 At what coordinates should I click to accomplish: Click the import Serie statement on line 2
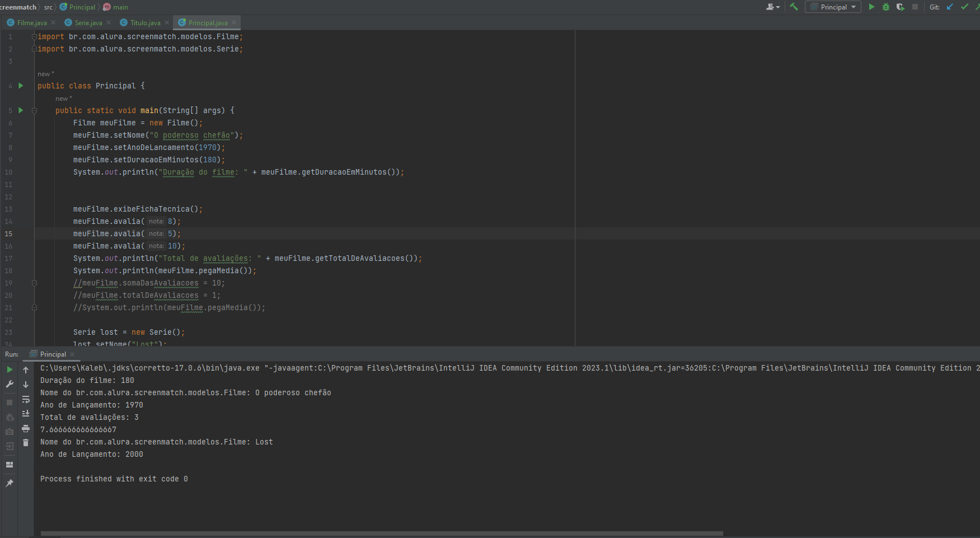140,49
